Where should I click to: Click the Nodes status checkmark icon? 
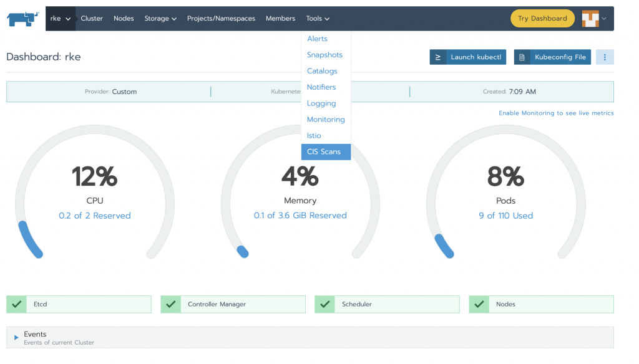point(479,304)
